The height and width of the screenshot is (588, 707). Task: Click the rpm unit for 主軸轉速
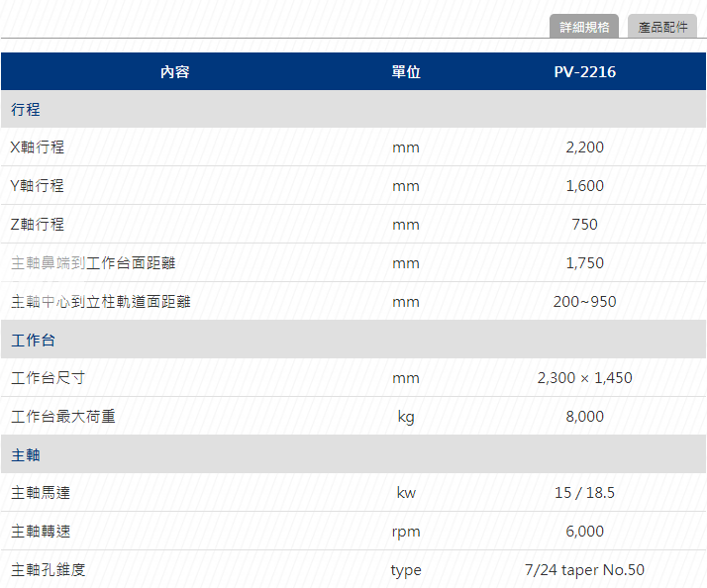pos(406,532)
